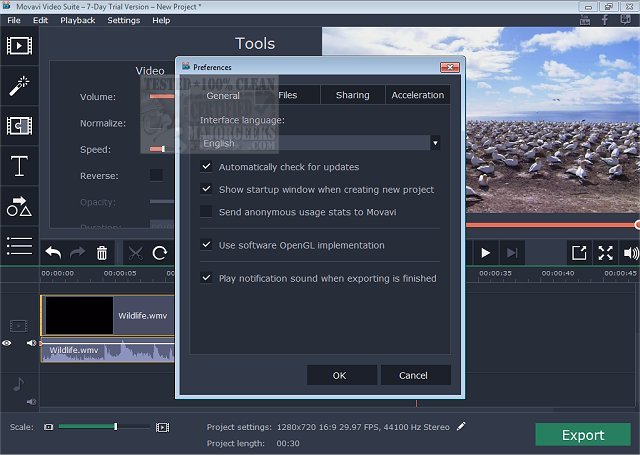Viewport: 640px width, 455px height.
Task: Toggle video track visibility eye icon
Action: pyautogui.click(x=7, y=343)
